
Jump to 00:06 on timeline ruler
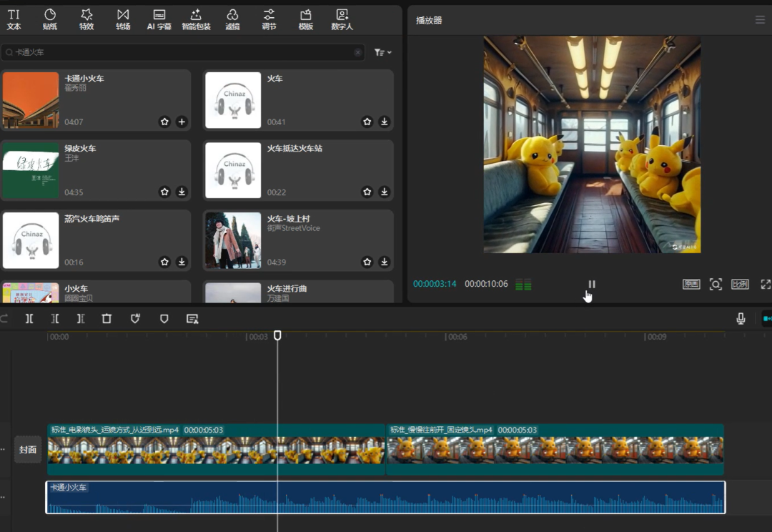tap(456, 337)
